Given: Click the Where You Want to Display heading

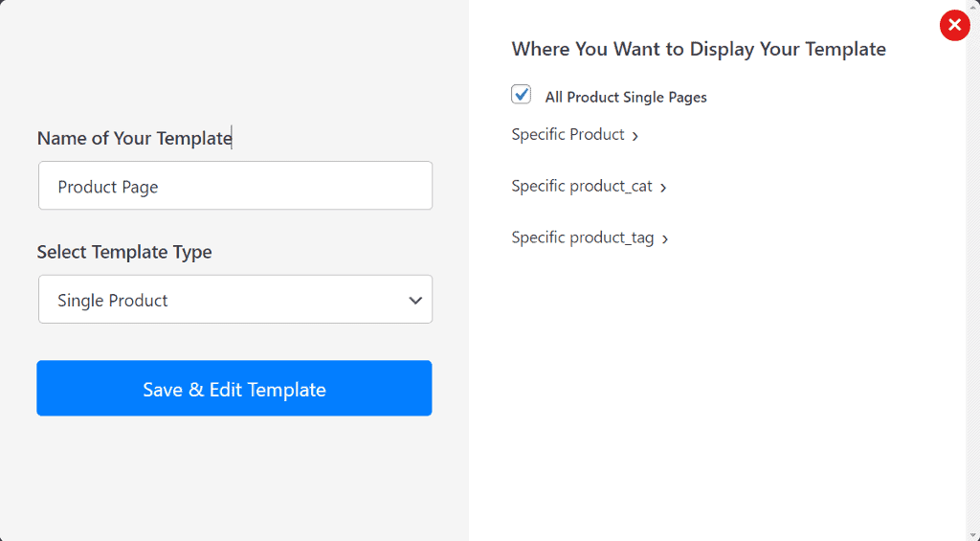Looking at the screenshot, I should [x=699, y=49].
